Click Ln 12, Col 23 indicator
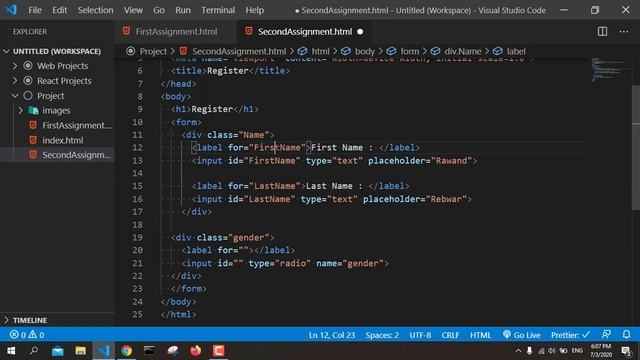 (x=331, y=335)
